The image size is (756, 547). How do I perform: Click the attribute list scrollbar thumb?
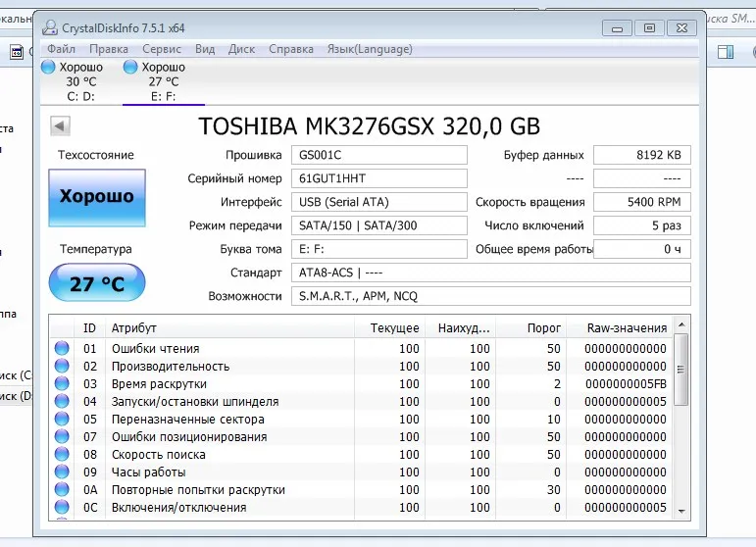pos(680,370)
